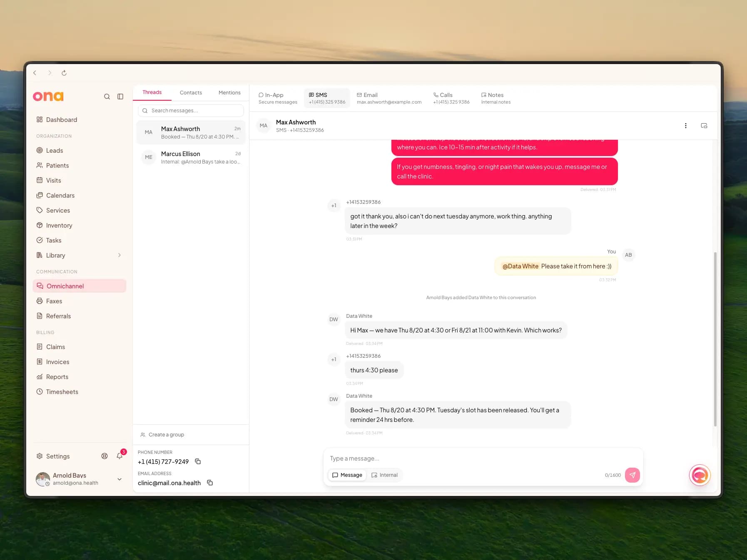Switch to the Threads tab

coord(152,92)
